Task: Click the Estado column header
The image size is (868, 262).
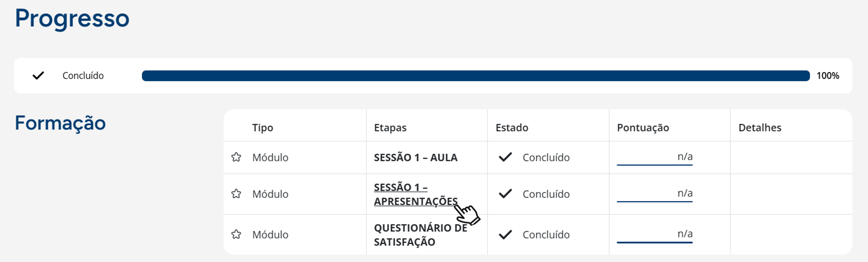Action: coord(512,128)
